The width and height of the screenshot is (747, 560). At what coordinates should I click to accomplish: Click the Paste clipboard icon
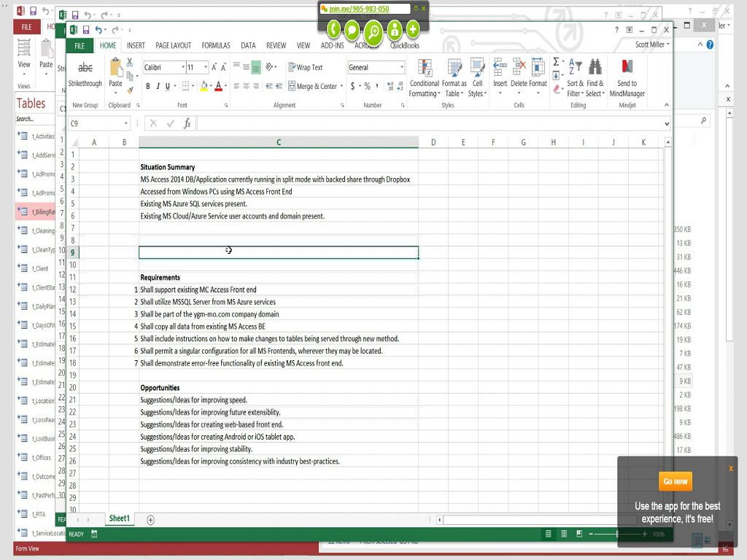[x=115, y=69]
